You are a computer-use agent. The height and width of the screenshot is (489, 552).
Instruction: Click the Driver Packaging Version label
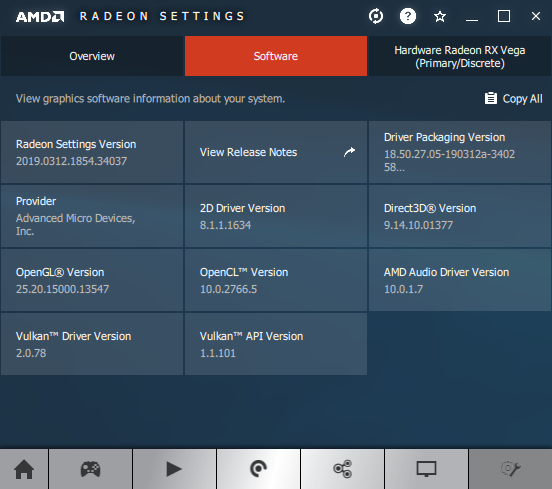pyautogui.click(x=444, y=137)
